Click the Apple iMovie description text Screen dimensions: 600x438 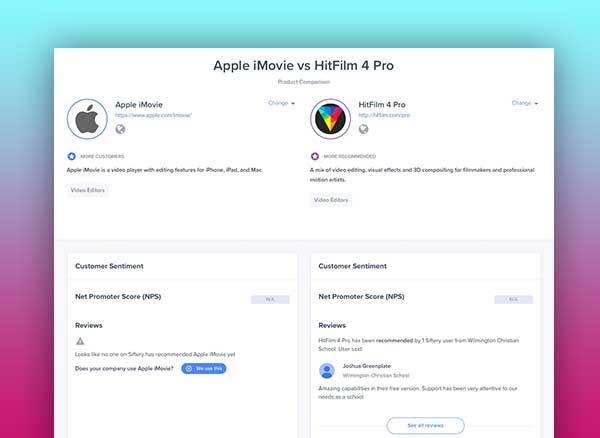(x=165, y=170)
